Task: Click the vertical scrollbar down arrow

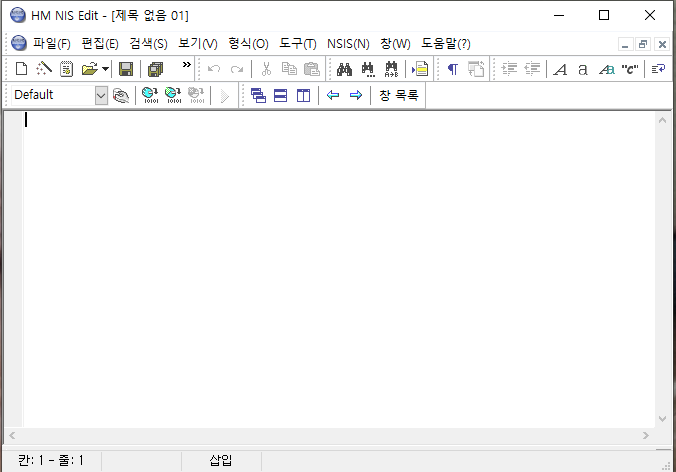Action: [663, 419]
